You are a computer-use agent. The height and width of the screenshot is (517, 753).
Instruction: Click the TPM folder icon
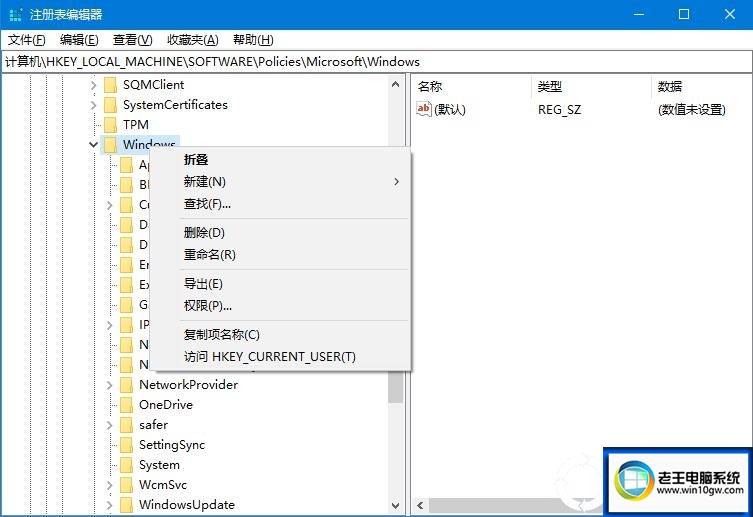[x=110, y=125]
